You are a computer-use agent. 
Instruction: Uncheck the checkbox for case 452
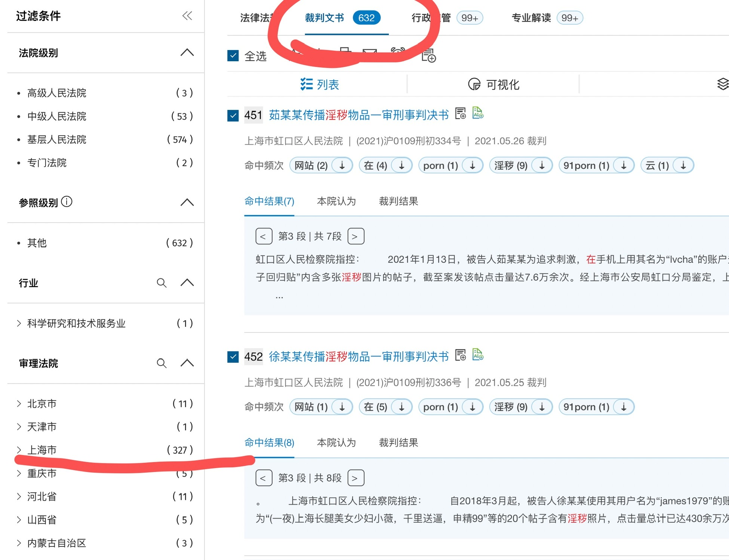[x=233, y=357]
